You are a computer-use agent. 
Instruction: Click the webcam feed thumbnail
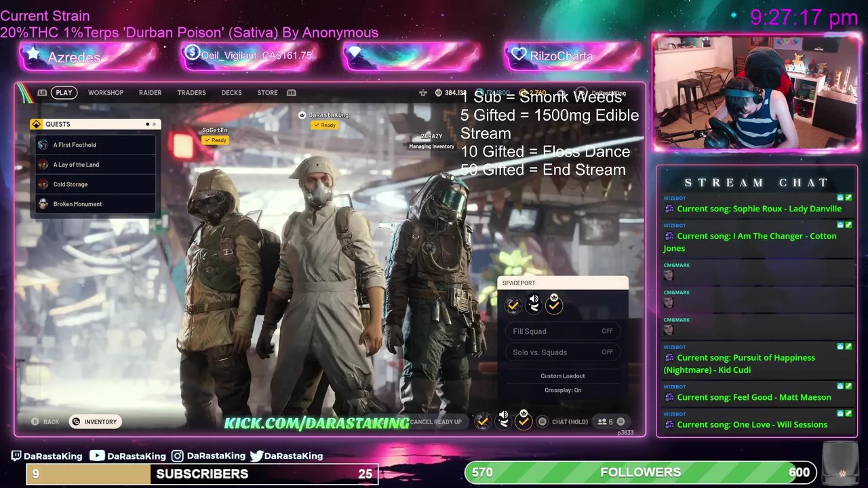point(755,92)
